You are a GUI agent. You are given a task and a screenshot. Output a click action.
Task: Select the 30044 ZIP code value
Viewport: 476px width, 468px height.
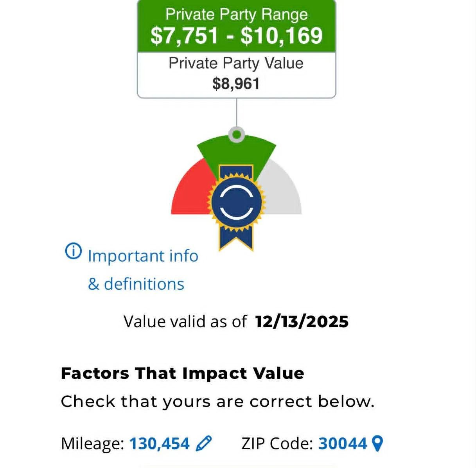tap(343, 444)
